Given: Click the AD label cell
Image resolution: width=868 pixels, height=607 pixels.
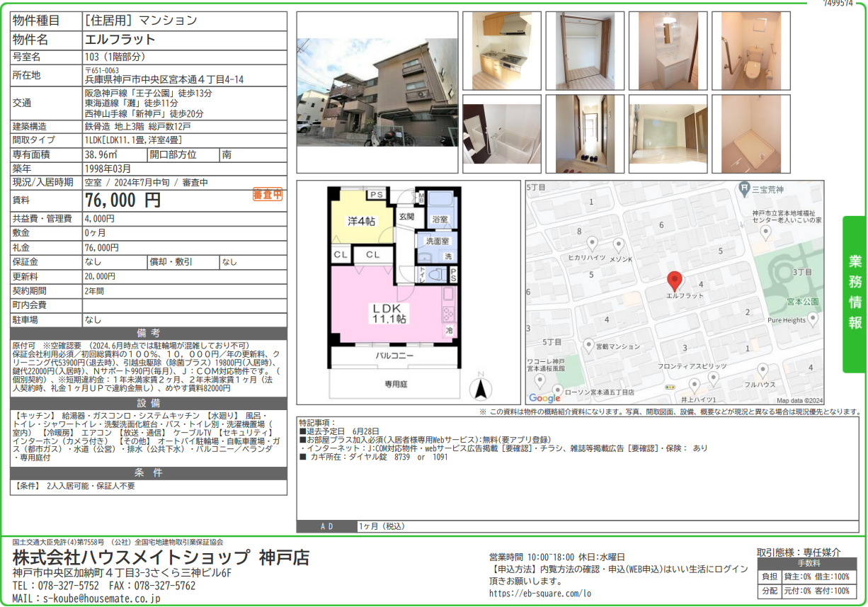Looking at the screenshot, I should click(x=327, y=526).
